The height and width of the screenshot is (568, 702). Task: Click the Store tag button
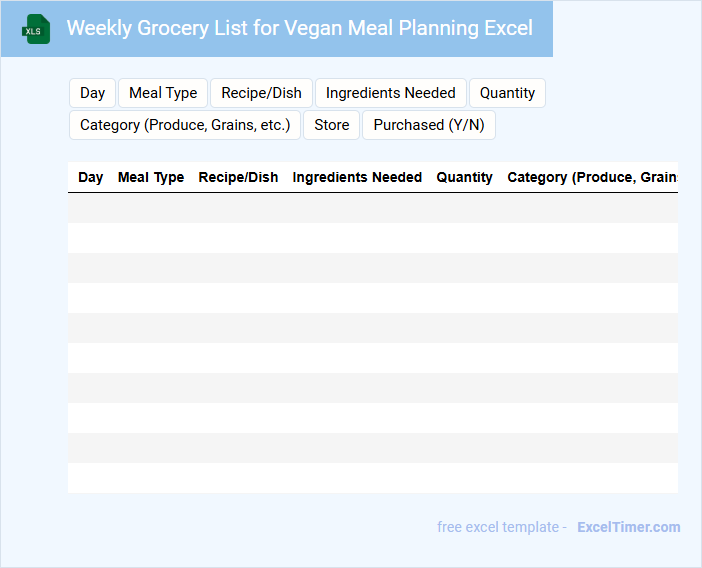click(332, 125)
